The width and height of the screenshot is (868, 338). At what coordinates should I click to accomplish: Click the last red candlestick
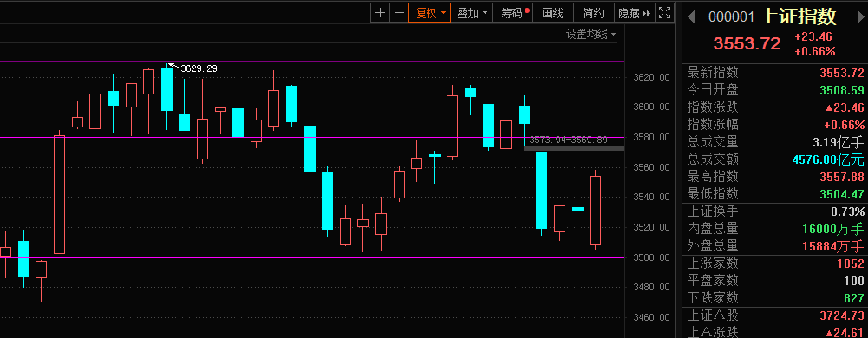595,211
